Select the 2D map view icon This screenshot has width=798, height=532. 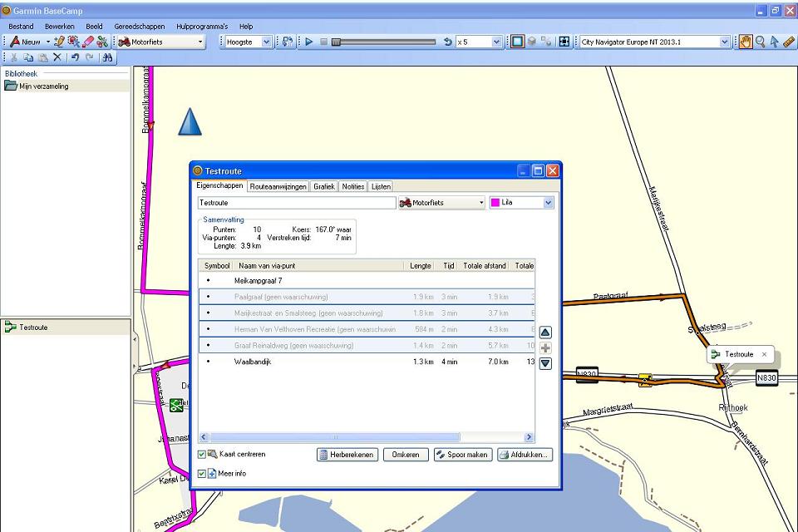coord(518,42)
